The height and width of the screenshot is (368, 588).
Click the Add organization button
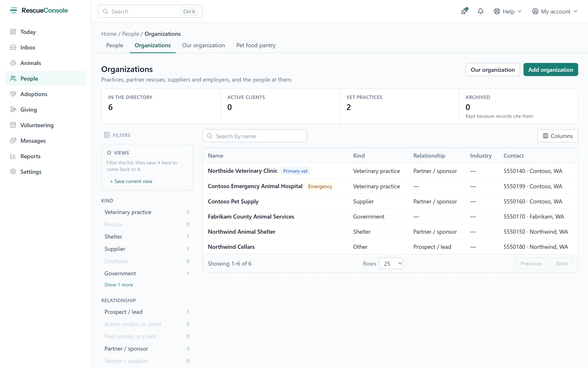coord(551,70)
